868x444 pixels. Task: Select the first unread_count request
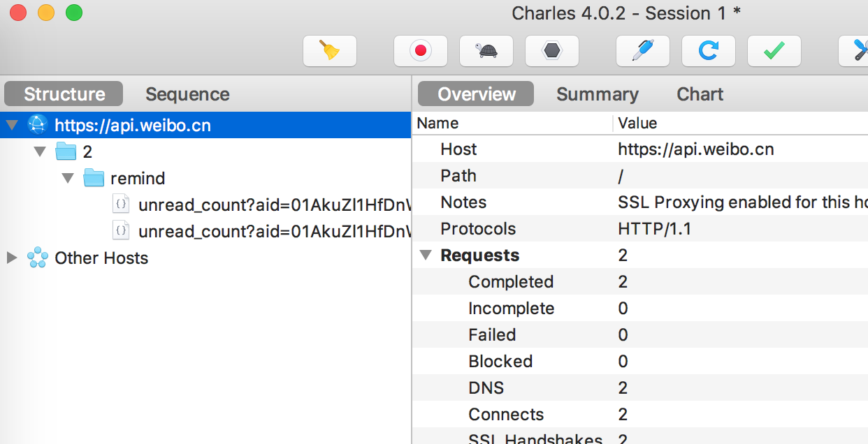coord(274,205)
